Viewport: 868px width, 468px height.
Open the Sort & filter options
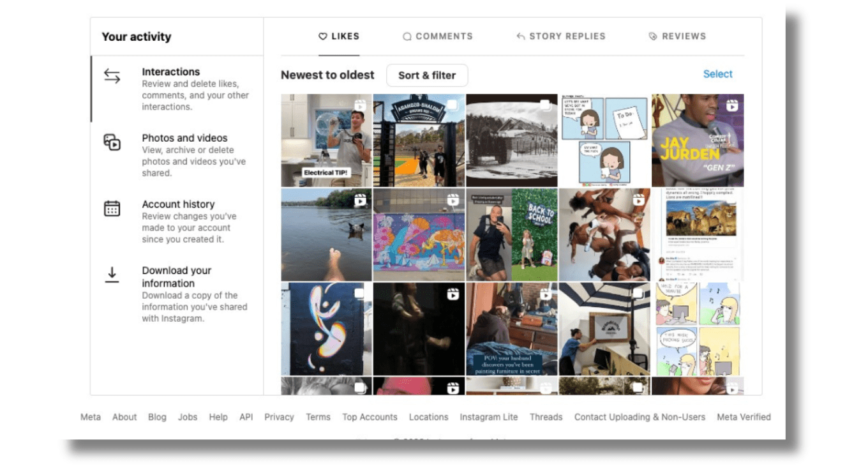427,75
